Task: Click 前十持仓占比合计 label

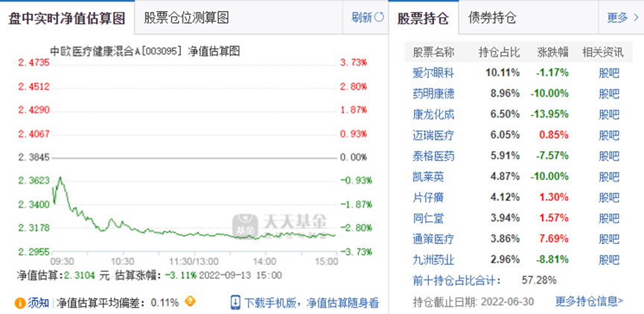Action: (456, 281)
